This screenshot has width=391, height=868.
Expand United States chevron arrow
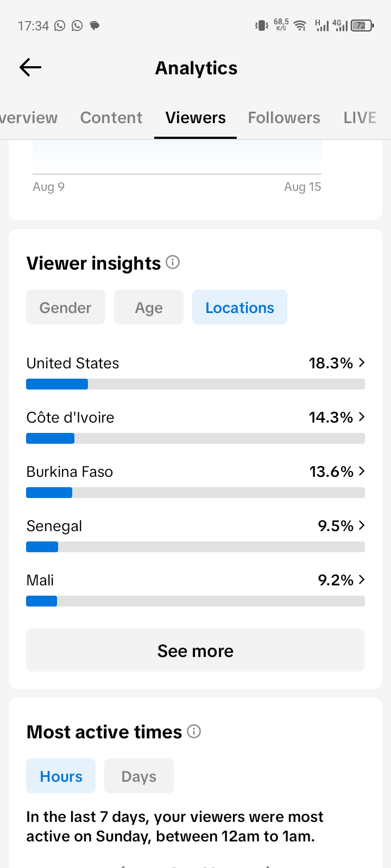click(x=362, y=362)
